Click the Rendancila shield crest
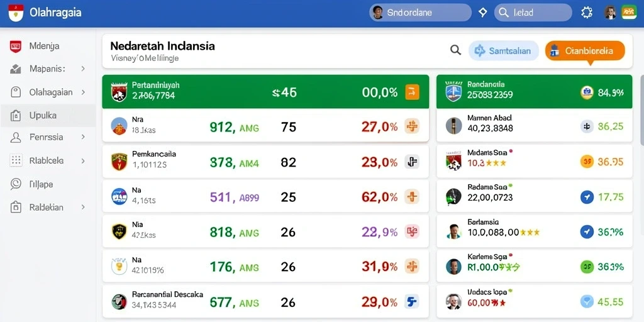This screenshot has height=322, width=644. point(453,92)
